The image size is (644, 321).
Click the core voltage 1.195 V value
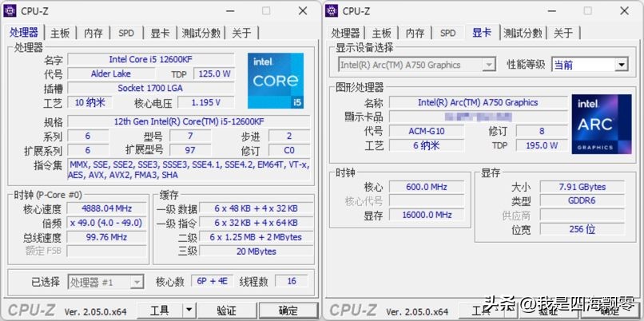[x=206, y=103]
